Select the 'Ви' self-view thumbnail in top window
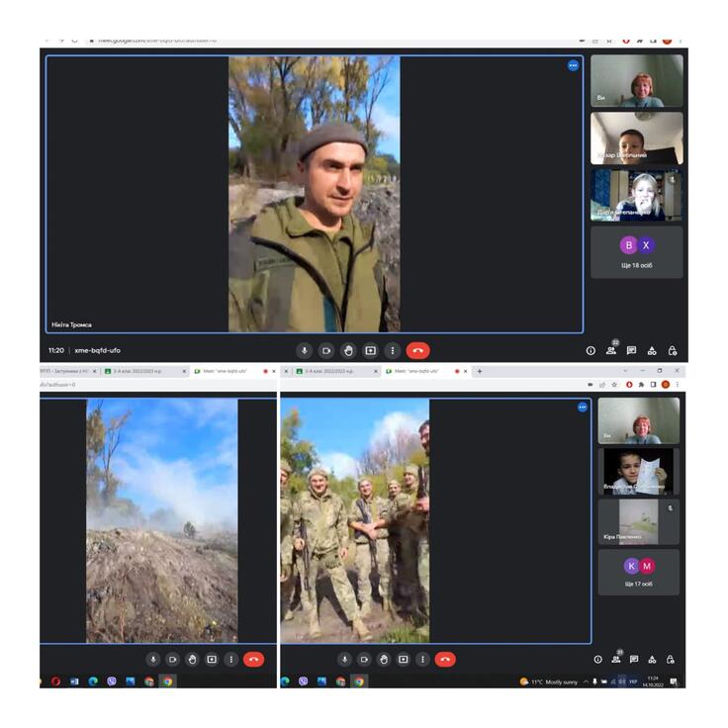Screen dimensions: 728x728 [x=637, y=81]
